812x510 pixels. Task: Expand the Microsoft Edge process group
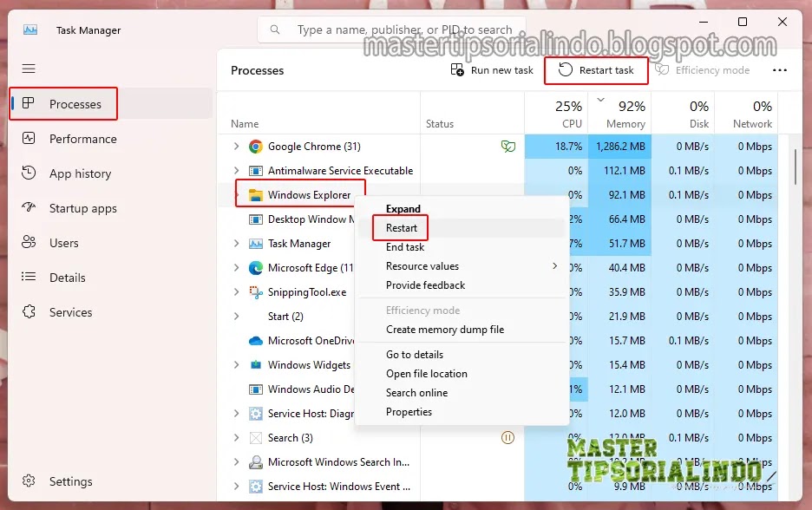click(236, 268)
